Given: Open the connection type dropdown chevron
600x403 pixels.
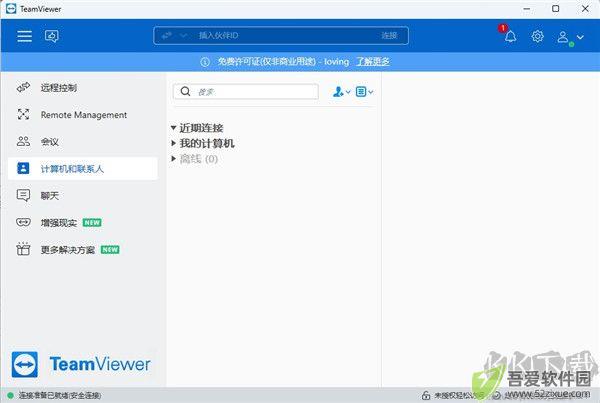Looking at the screenshot, I should [x=183, y=36].
